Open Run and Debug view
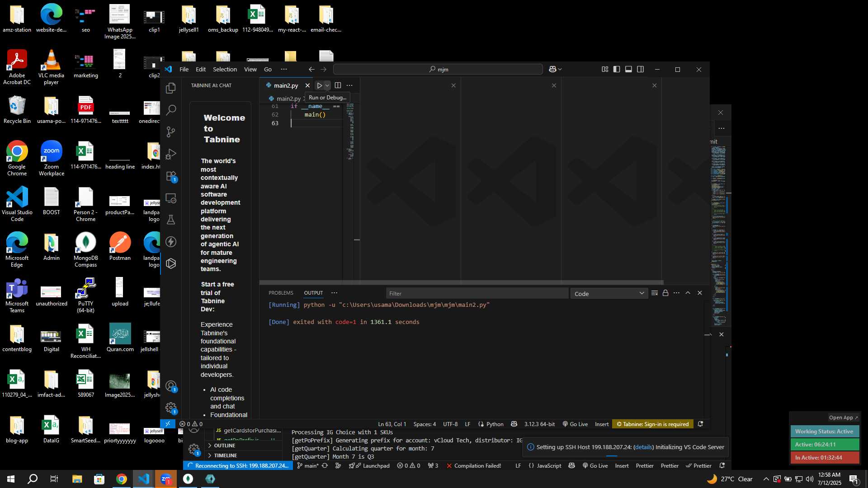Screen dimensions: 868x488 point(171,154)
